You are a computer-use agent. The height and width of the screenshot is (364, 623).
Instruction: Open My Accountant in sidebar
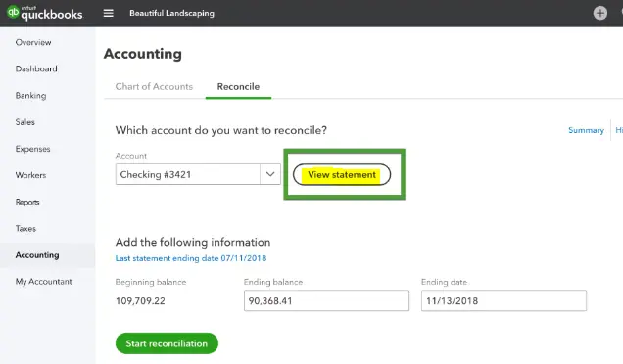(x=44, y=282)
